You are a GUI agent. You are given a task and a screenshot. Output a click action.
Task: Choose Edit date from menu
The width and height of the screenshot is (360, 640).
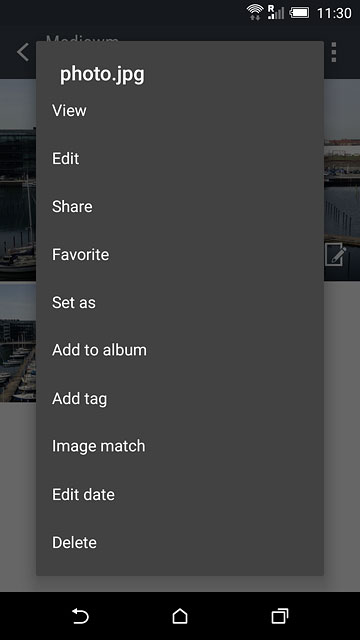point(180,494)
